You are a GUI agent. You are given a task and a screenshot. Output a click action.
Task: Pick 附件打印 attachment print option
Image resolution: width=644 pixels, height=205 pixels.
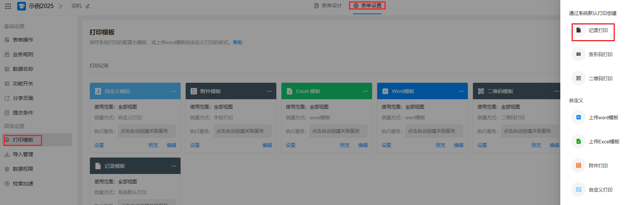(598, 166)
